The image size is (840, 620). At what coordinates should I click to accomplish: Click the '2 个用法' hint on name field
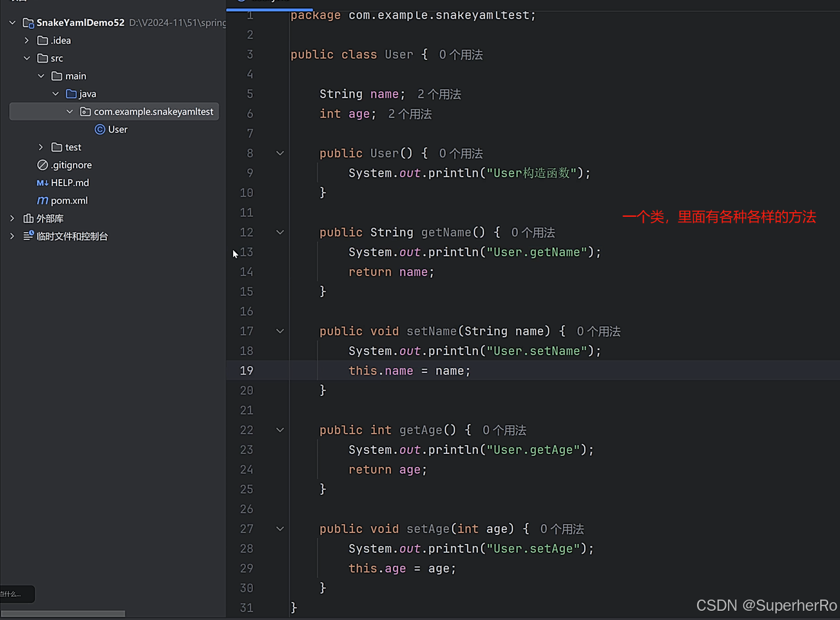(439, 94)
